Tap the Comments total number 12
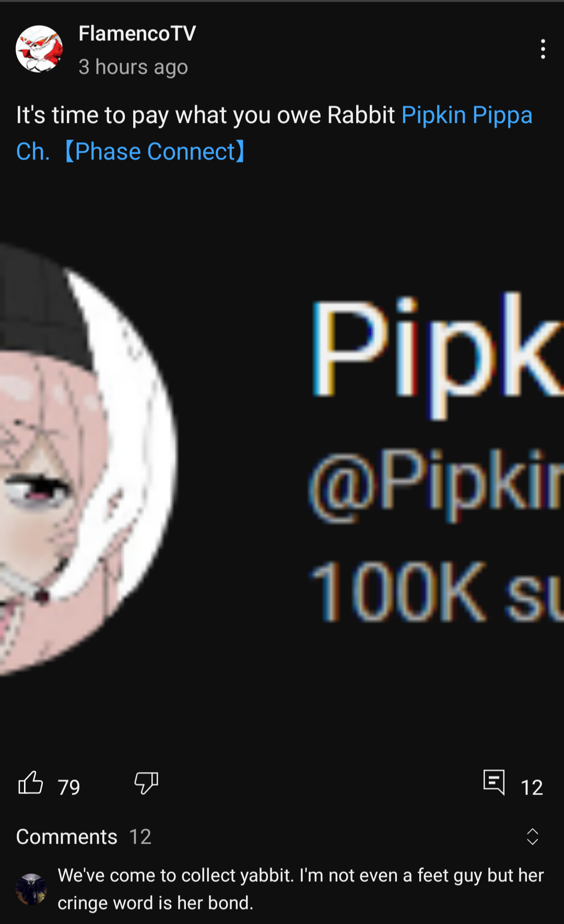The height and width of the screenshot is (924, 564). (x=140, y=837)
